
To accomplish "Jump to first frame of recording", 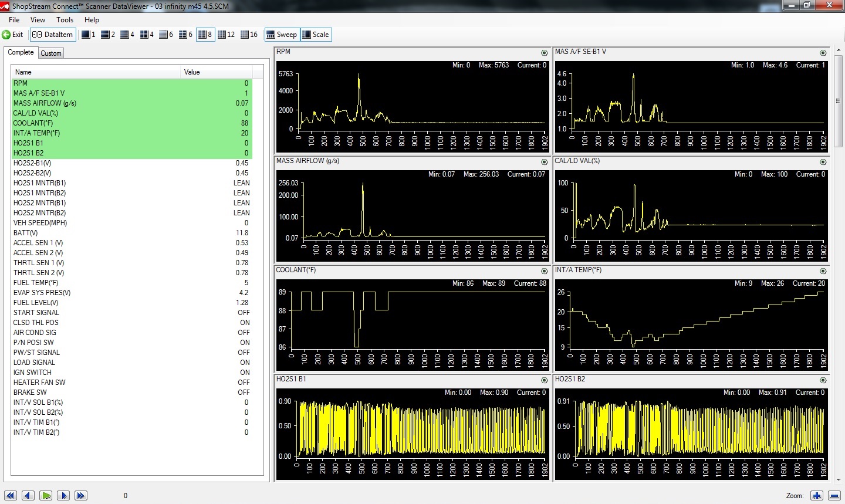I will (11, 496).
